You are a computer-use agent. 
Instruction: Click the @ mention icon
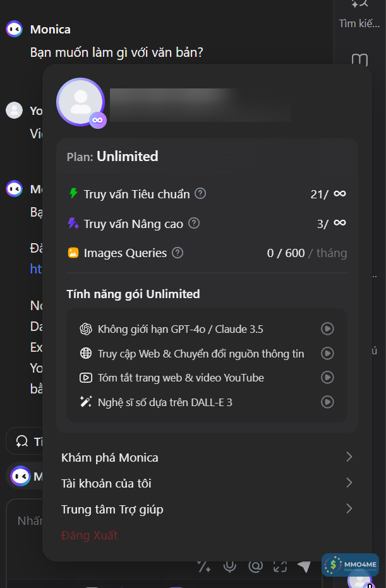tap(255, 567)
